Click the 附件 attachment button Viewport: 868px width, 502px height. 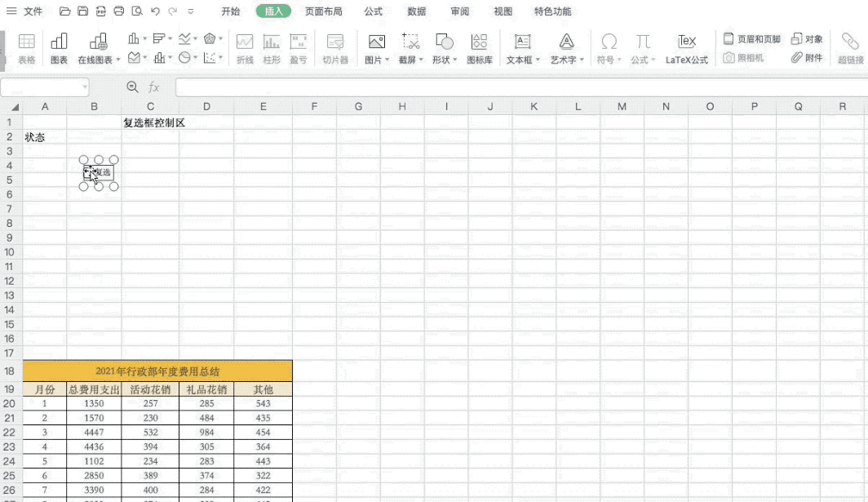[x=807, y=58]
